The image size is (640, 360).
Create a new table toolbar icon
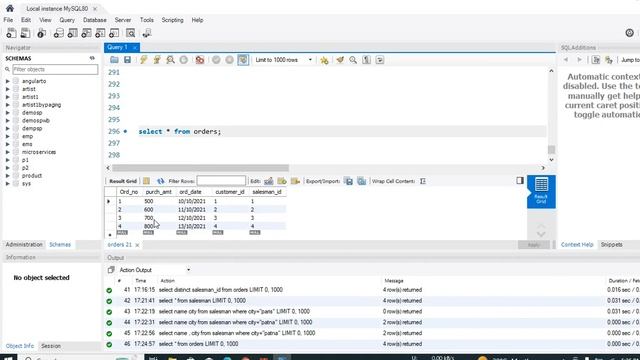[72, 33]
